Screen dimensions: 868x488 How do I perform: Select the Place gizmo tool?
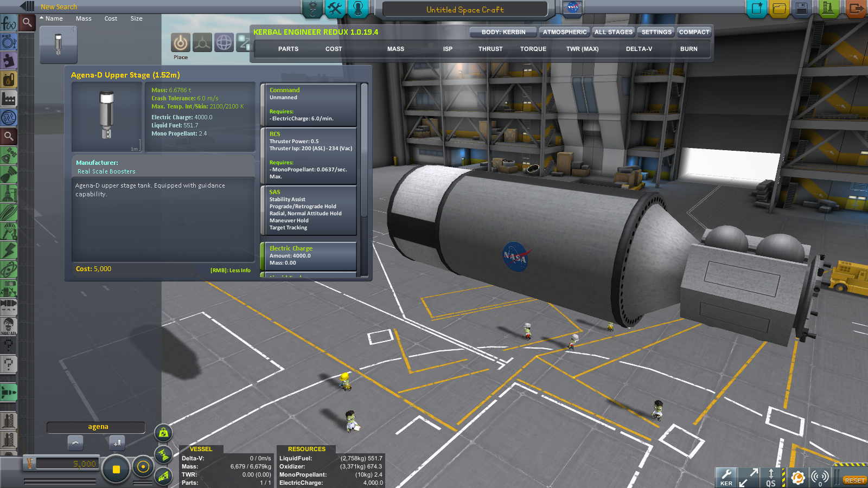point(181,43)
